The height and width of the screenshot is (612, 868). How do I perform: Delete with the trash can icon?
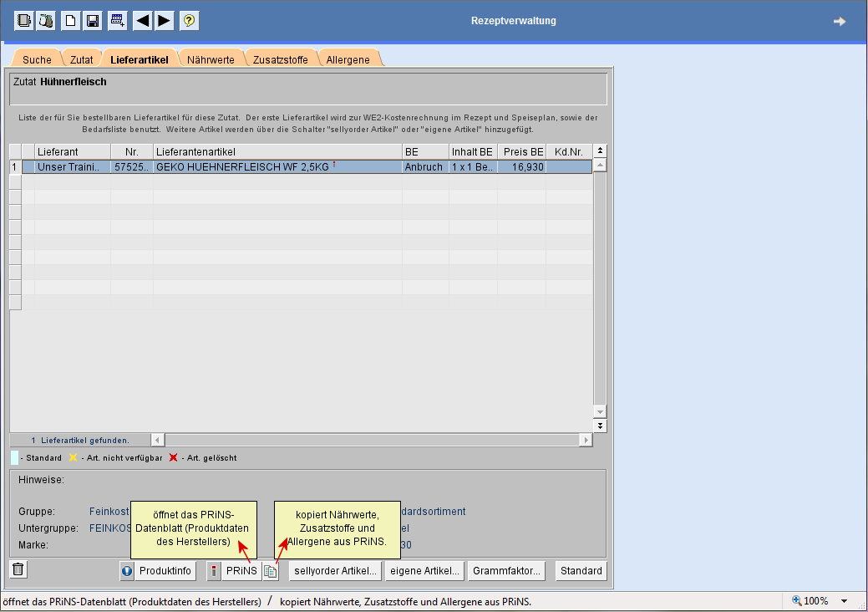[x=18, y=569]
